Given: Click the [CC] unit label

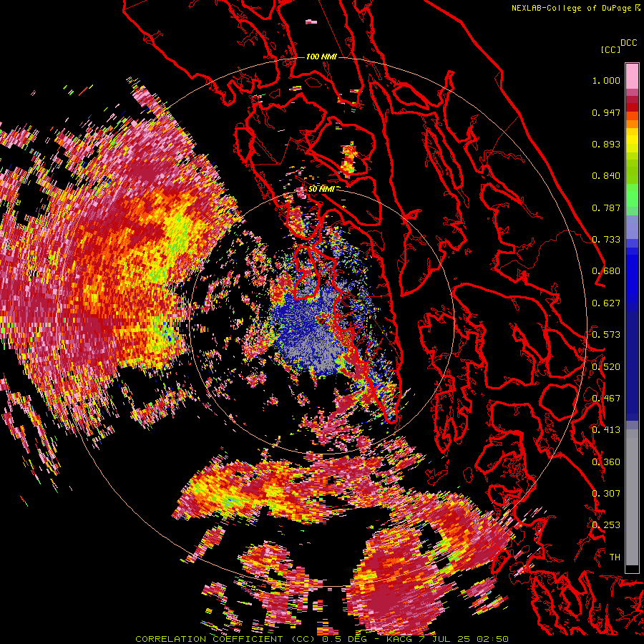Looking at the screenshot, I should coord(610,49).
